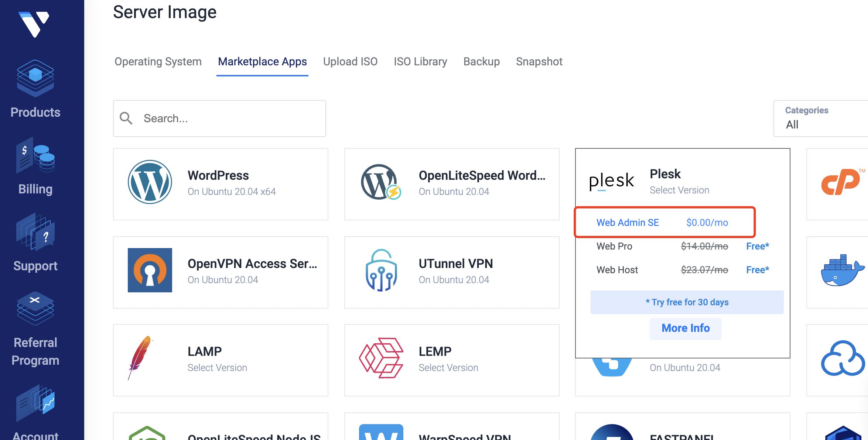The height and width of the screenshot is (440, 868).
Task: Open the Products sidebar icon
Action: 35,78
